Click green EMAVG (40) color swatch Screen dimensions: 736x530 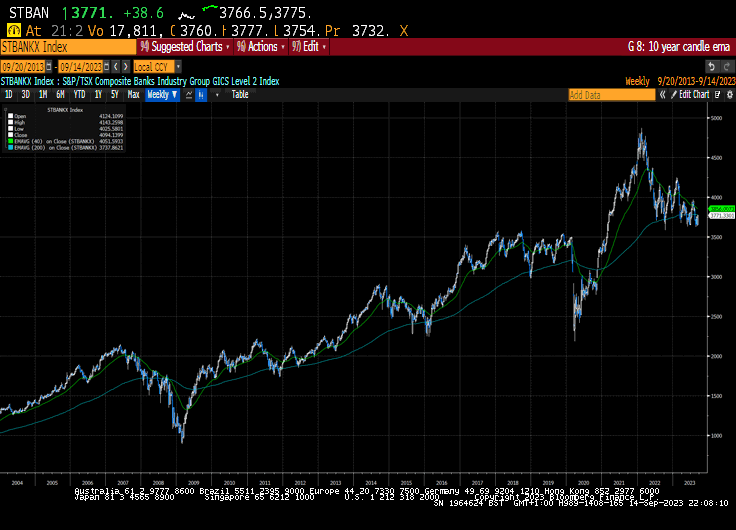(10, 141)
